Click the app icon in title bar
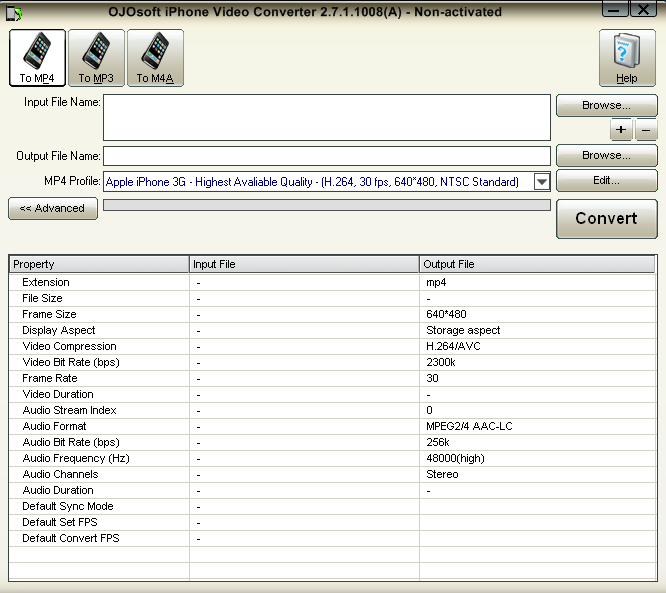Viewport: 666px width, 593px height. click(14, 13)
